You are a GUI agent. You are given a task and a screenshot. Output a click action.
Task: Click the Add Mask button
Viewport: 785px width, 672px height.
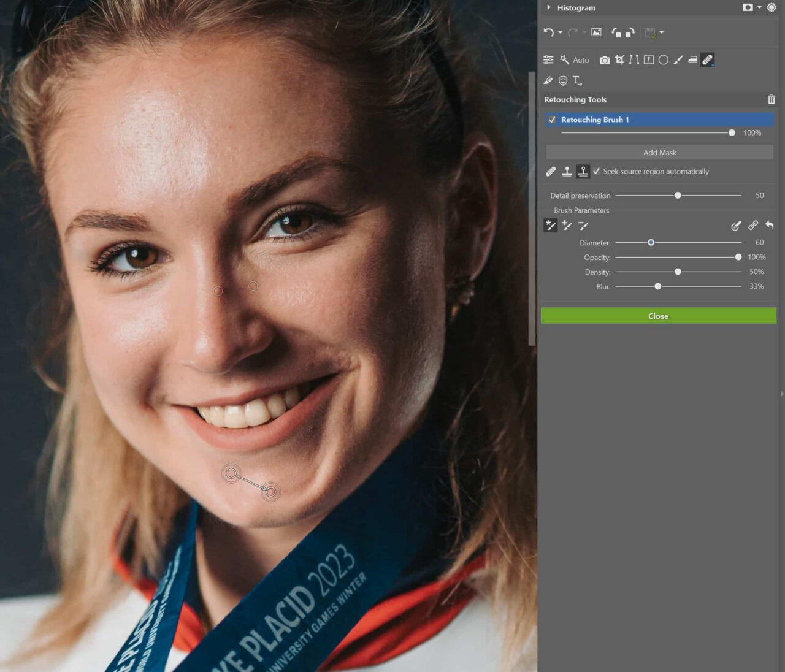tap(659, 152)
